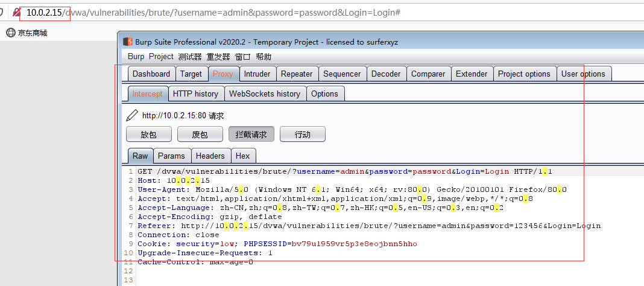This screenshot has width=644, height=286.
Task: Click the Upgrade-Insecure-Requests header line
Action: click(x=205, y=253)
